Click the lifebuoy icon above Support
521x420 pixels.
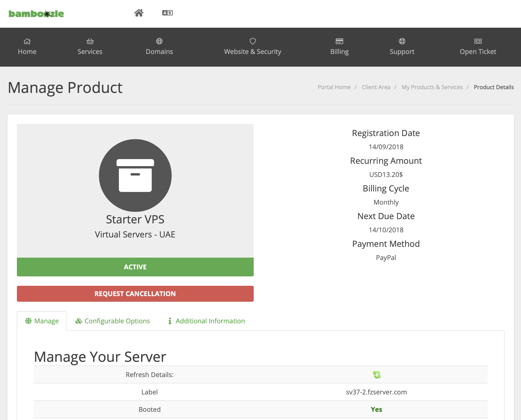(x=402, y=41)
